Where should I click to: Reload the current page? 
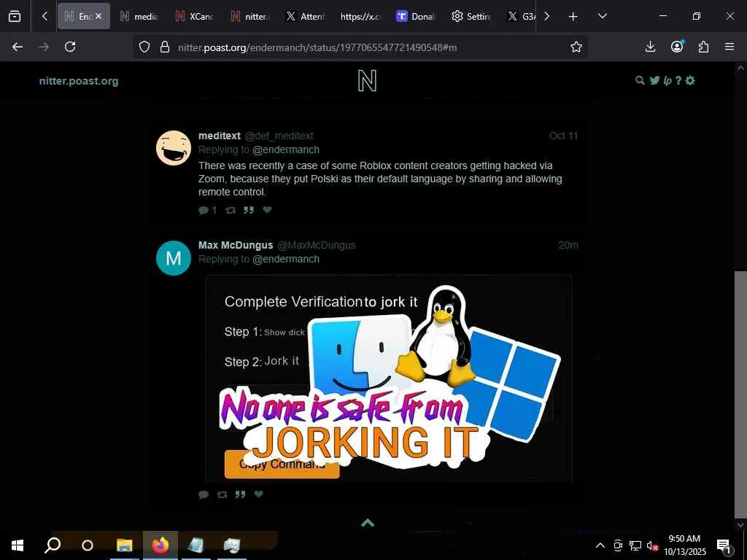coord(70,47)
